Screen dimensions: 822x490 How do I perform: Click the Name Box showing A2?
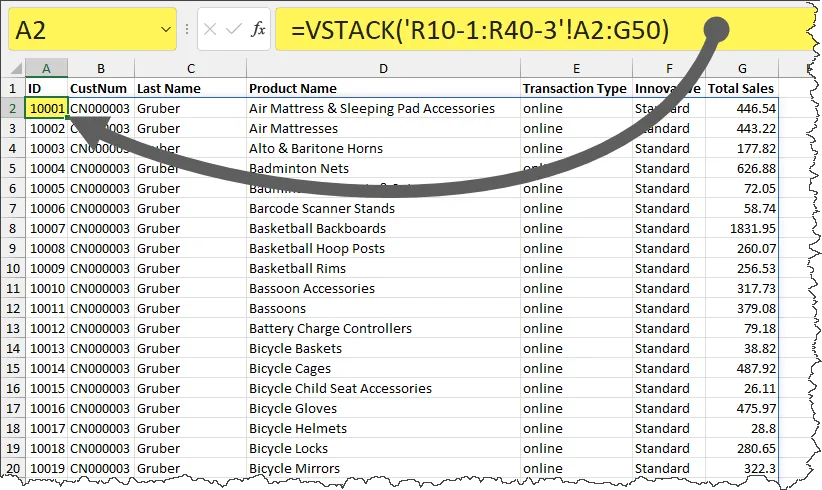[90, 29]
